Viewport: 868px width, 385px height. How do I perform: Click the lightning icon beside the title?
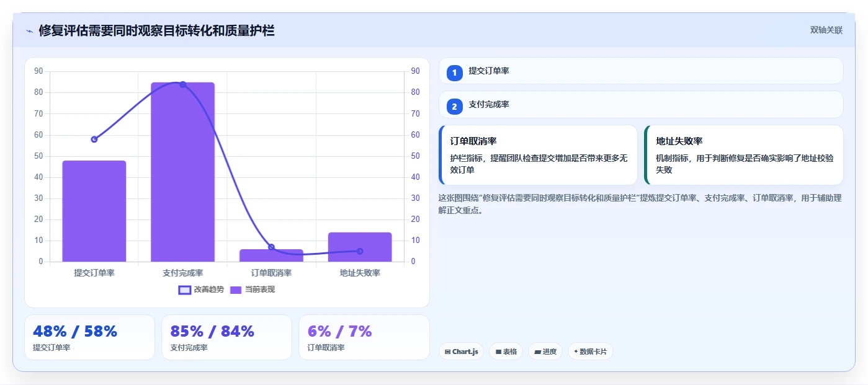tap(29, 30)
